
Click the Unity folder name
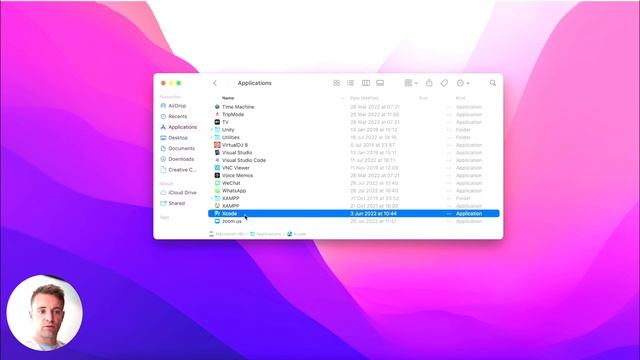coord(228,130)
